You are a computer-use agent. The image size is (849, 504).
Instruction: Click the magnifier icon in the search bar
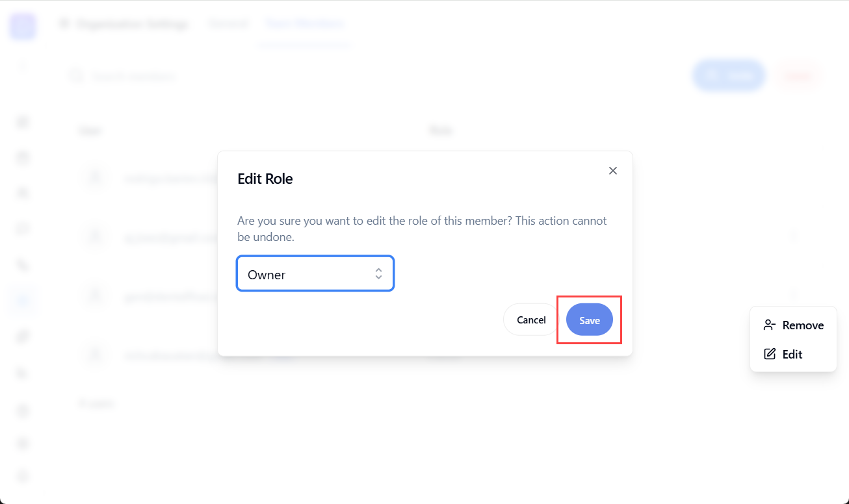[x=76, y=75]
